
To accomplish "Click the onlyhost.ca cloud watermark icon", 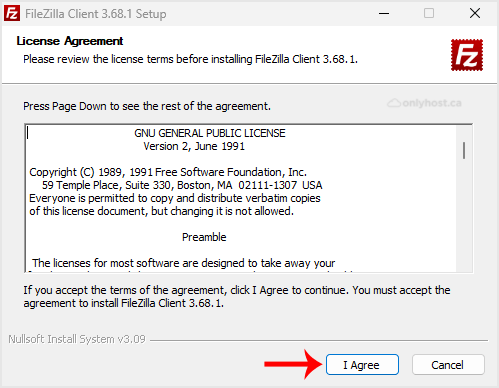I will 394,103.
